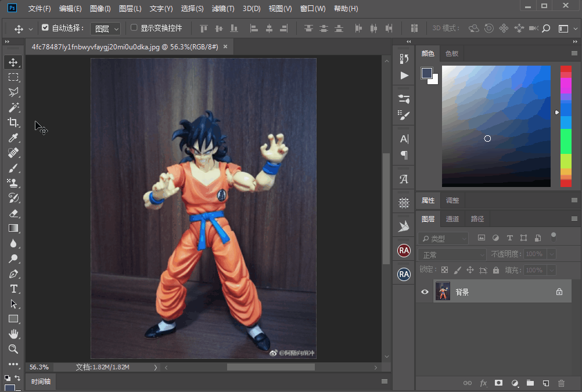Select the Magic Wand tool
This screenshot has height=392, width=582.
(13, 107)
